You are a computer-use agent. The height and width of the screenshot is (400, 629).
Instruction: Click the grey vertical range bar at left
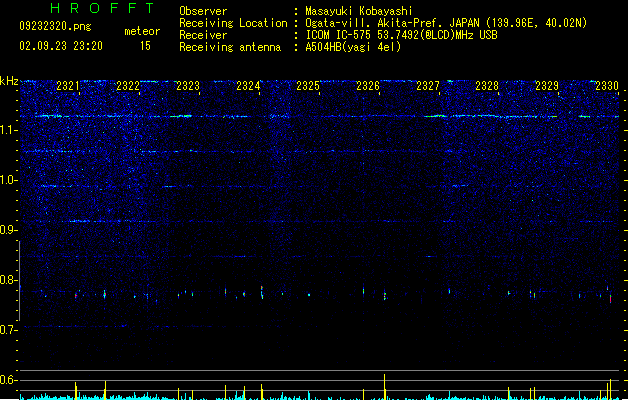20,281
